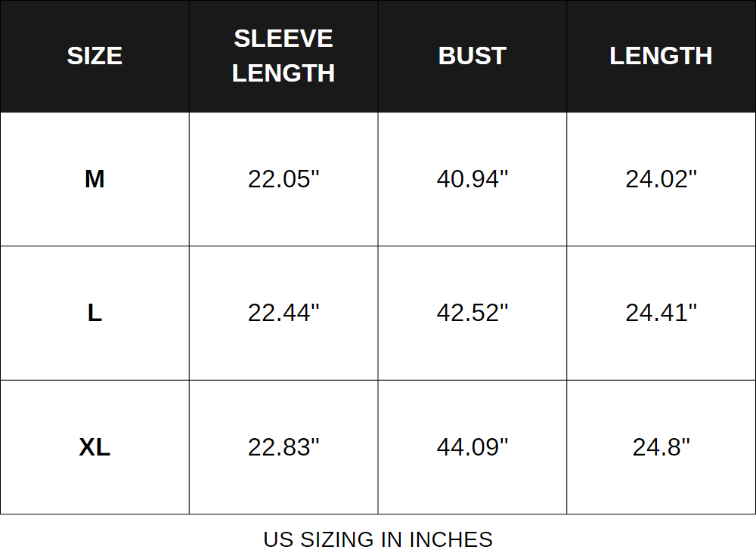This screenshot has height=559, width=756.
Task: Click the 22.44" sleeve length cell
Action: tap(283, 313)
